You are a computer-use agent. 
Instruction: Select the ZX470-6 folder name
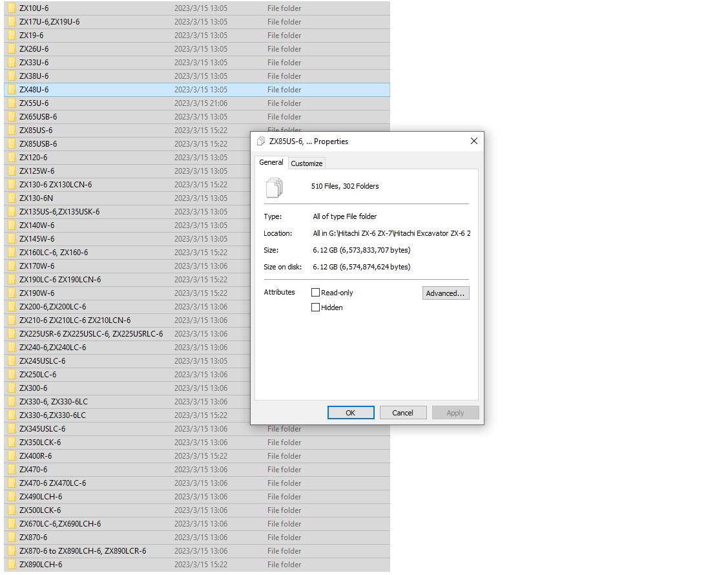pos(33,470)
